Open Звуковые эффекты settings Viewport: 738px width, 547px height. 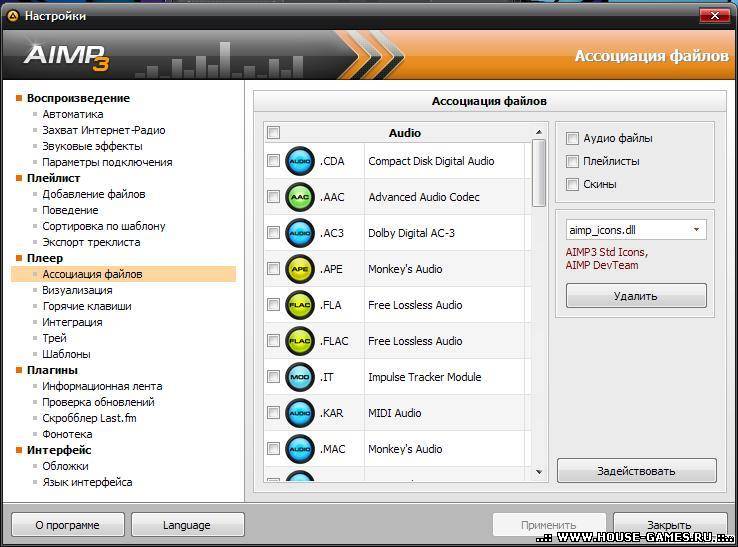pos(92,146)
